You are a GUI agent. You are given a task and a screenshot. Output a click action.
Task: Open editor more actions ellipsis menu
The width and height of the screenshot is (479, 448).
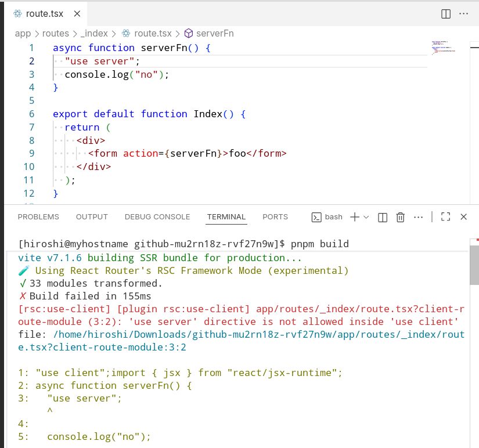(x=464, y=13)
